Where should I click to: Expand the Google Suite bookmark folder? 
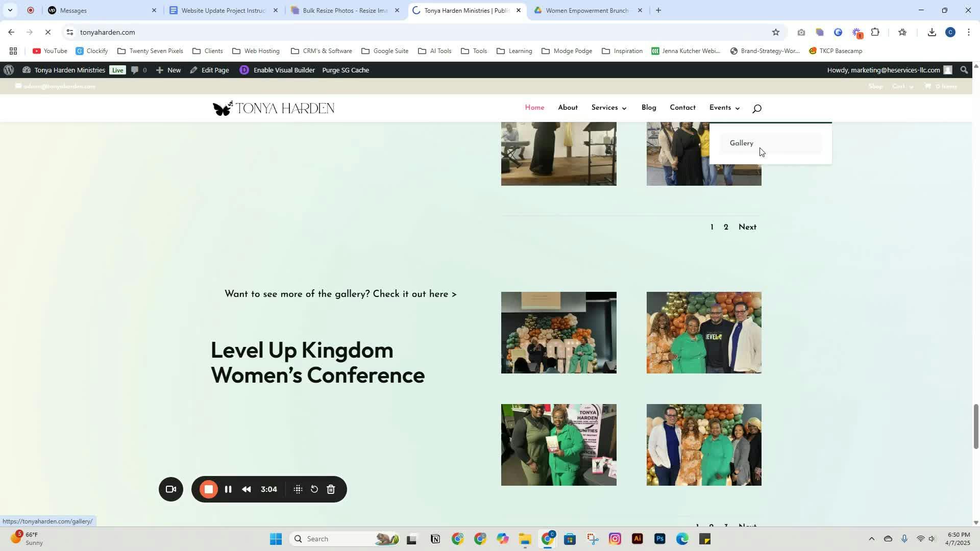pos(385,51)
